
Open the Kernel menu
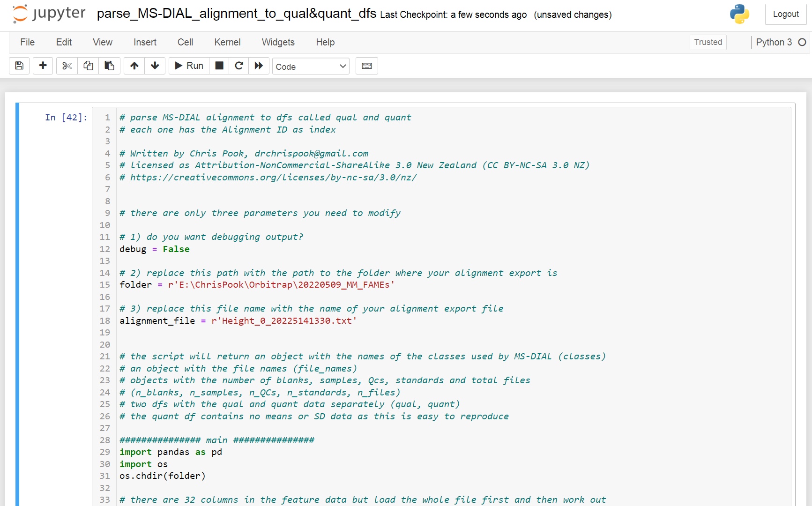(x=227, y=42)
